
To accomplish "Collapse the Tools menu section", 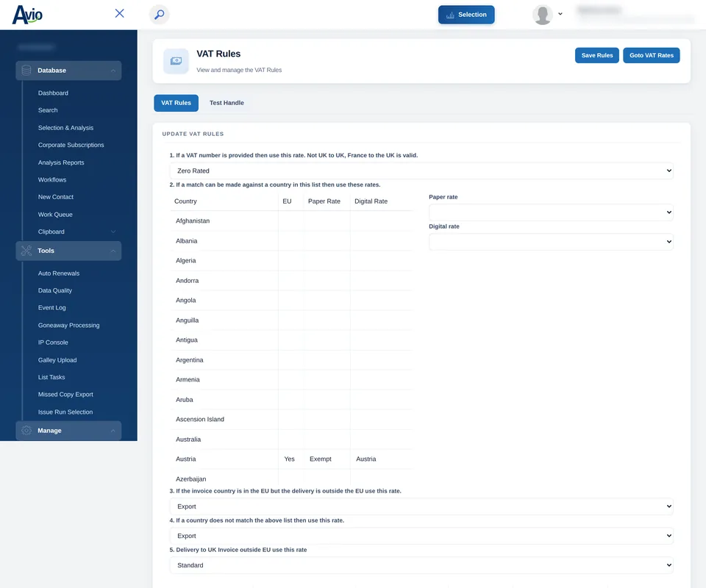I will click(113, 251).
